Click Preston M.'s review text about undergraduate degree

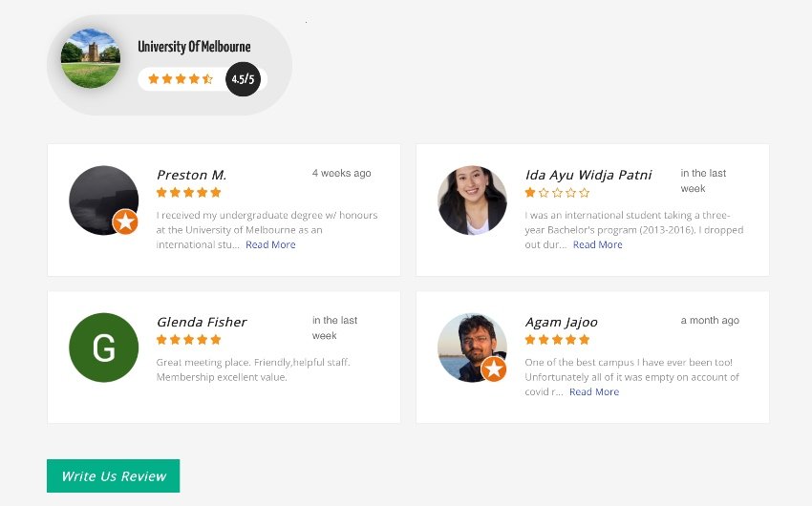267,230
